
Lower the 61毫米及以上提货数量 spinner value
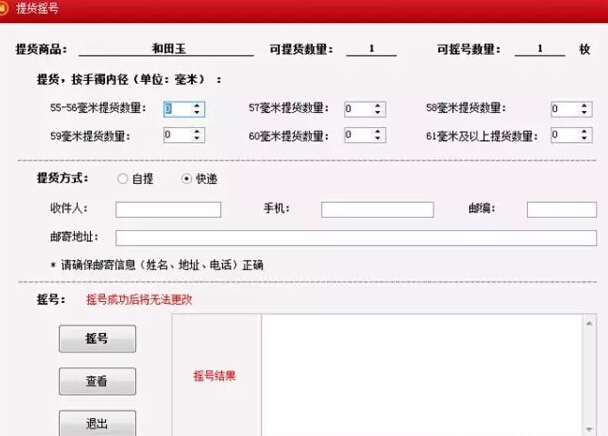click(584, 138)
